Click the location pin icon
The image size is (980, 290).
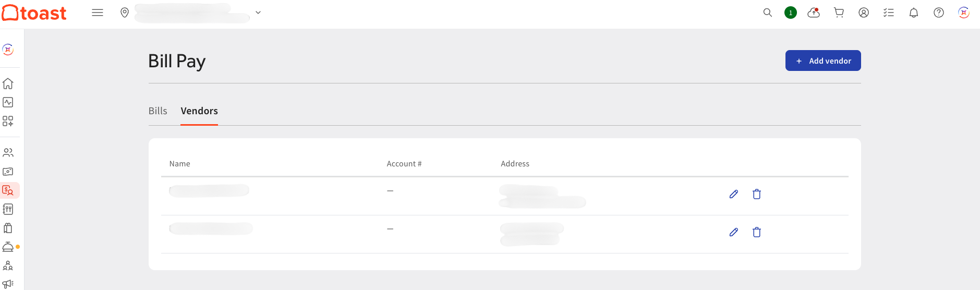tap(125, 13)
